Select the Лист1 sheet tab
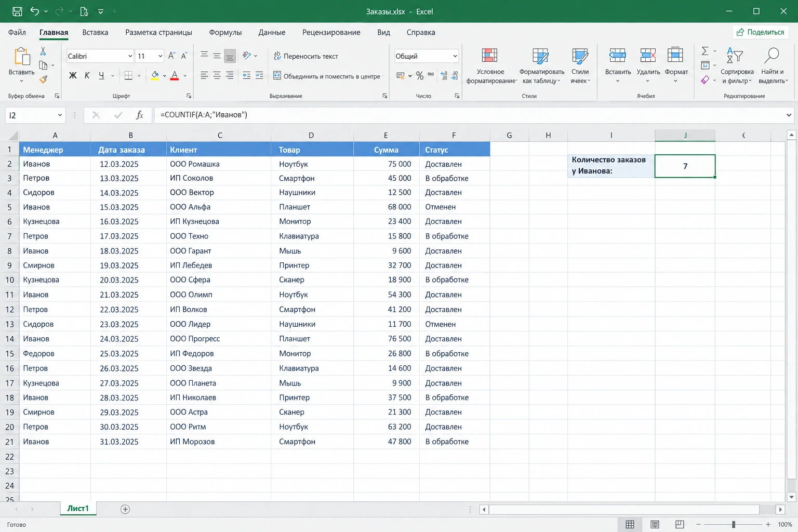This screenshot has width=798, height=532. pyautogui.click(x=78, y=509)
